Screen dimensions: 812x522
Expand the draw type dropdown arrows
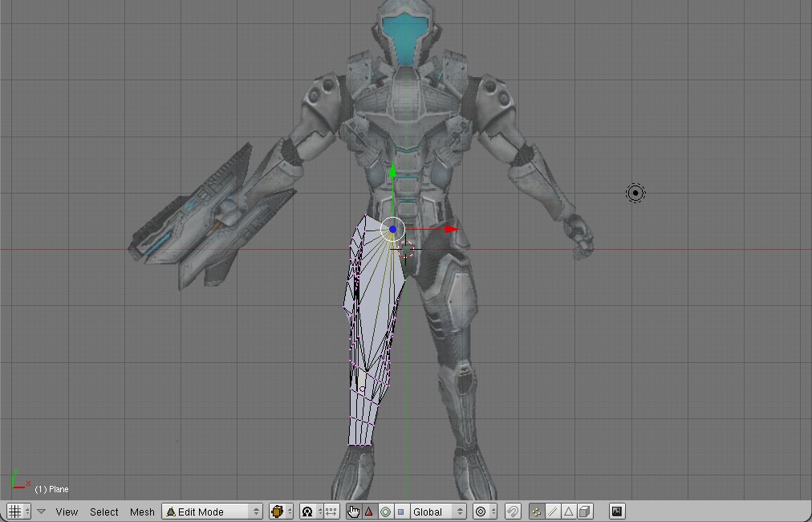click(290, 512)
